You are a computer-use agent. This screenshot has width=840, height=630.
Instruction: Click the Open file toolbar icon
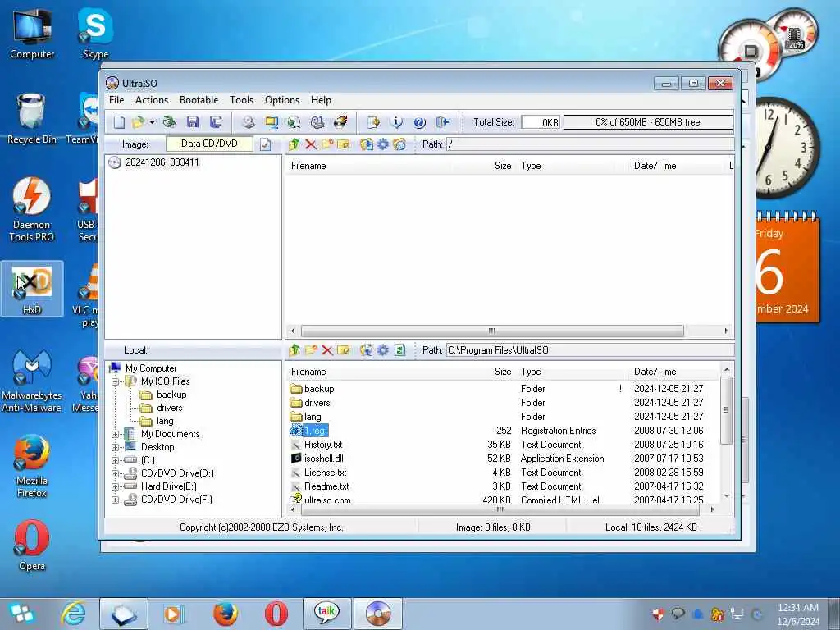(x=138, y=122)
